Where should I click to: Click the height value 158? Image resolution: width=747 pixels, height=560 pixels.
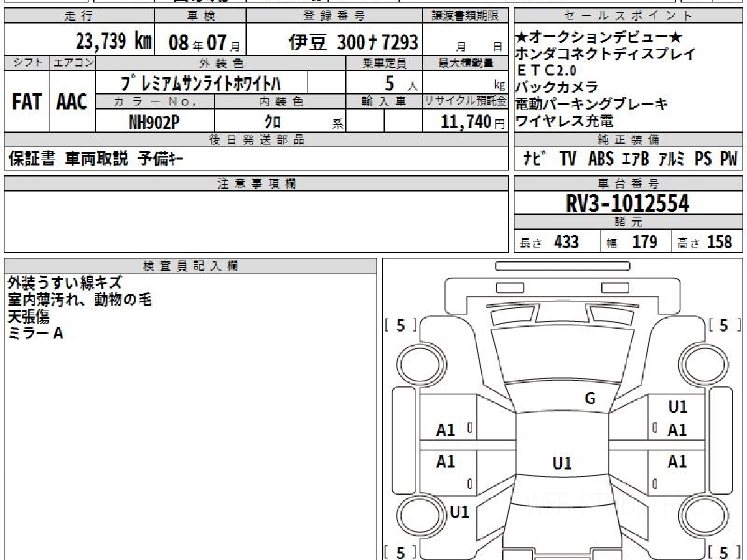pos(720,242)
